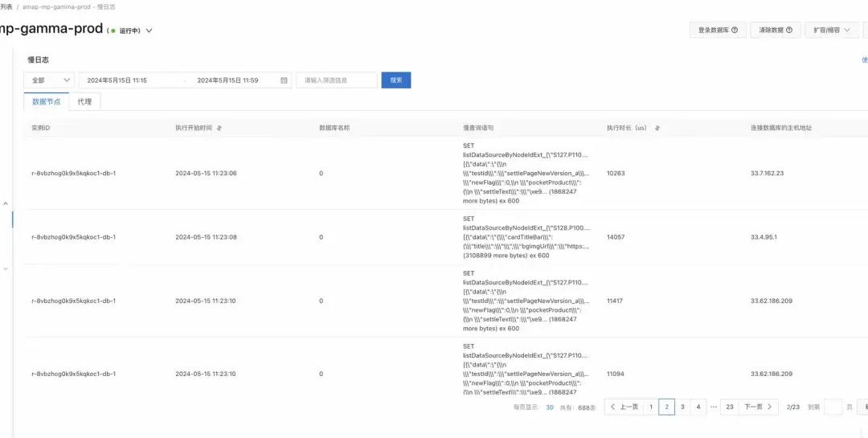Viewport: 868px width, 438px height.
Task: Focus the 请输入筛选信息 filter field
Action: [x=337, y=80]
